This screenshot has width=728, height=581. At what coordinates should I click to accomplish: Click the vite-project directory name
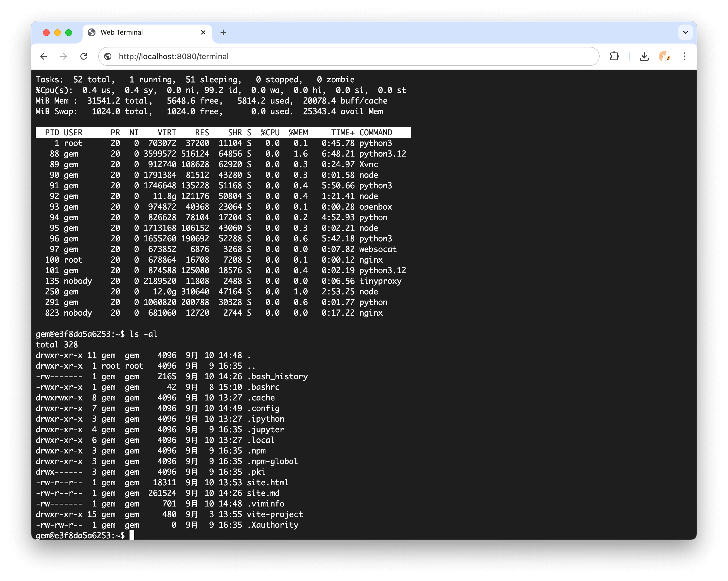coord(274,514)
